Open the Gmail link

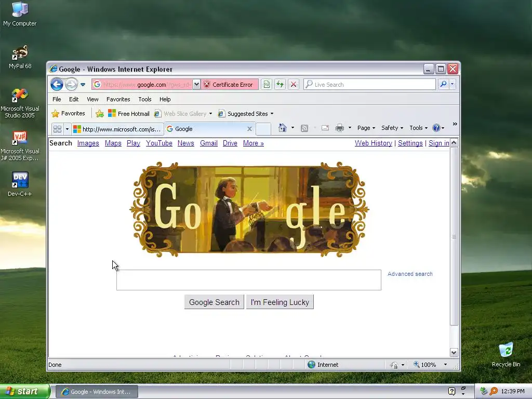click(x=209, y=143)
